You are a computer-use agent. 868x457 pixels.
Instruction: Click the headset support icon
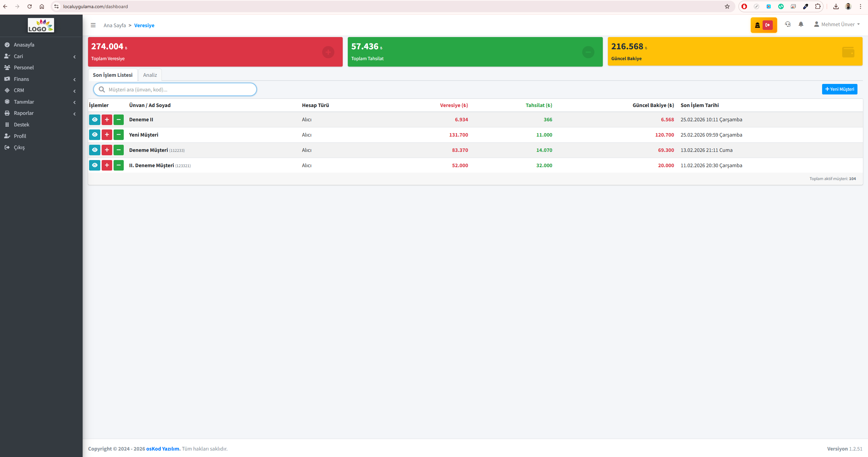coord(787,24)
